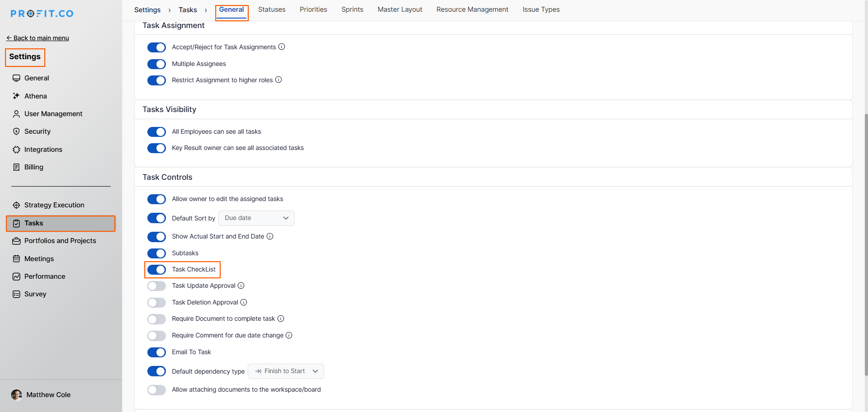This screenshot has width=868, height=412.
Task: Toggle the Email To Task switch
Action: (156, 352)
